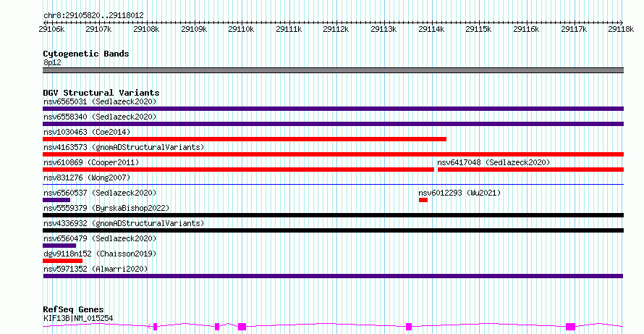644x334 pixels.
Task: Click the nsv6417048 red variant bar
Action: (530, 170)
